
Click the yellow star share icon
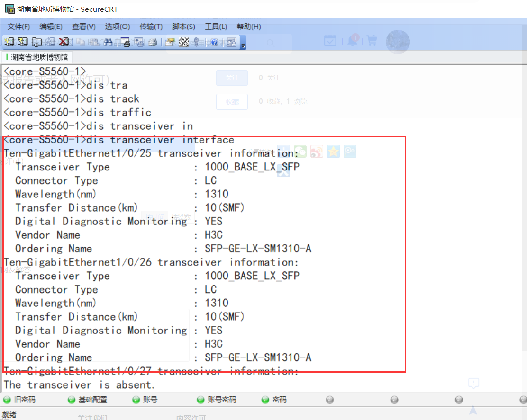tap(333, 152)
